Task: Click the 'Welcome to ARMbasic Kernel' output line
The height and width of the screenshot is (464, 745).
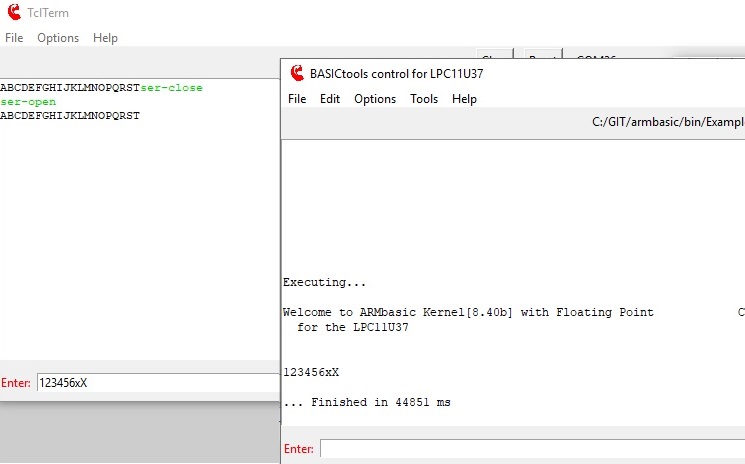Action: pos(468,313)
